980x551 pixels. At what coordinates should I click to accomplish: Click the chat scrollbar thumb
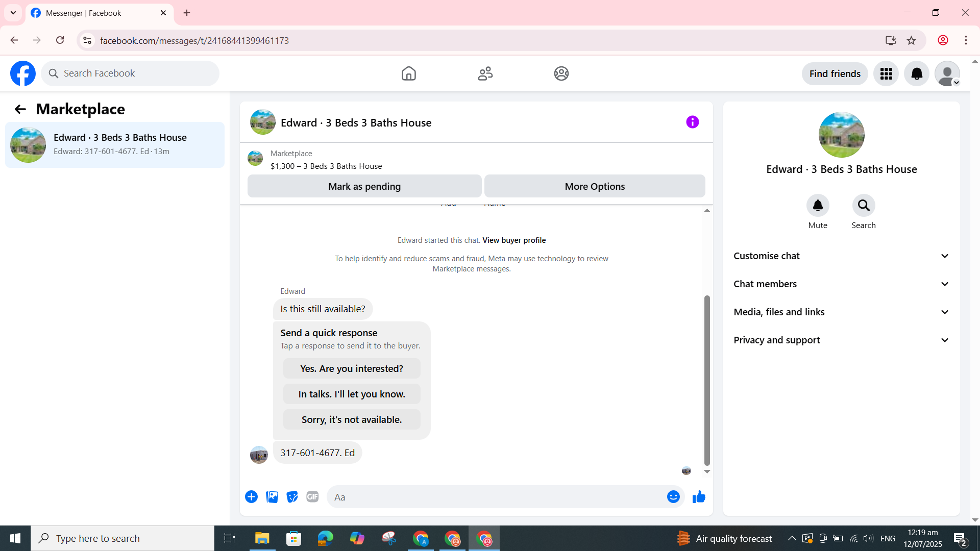tap(707, 381)
